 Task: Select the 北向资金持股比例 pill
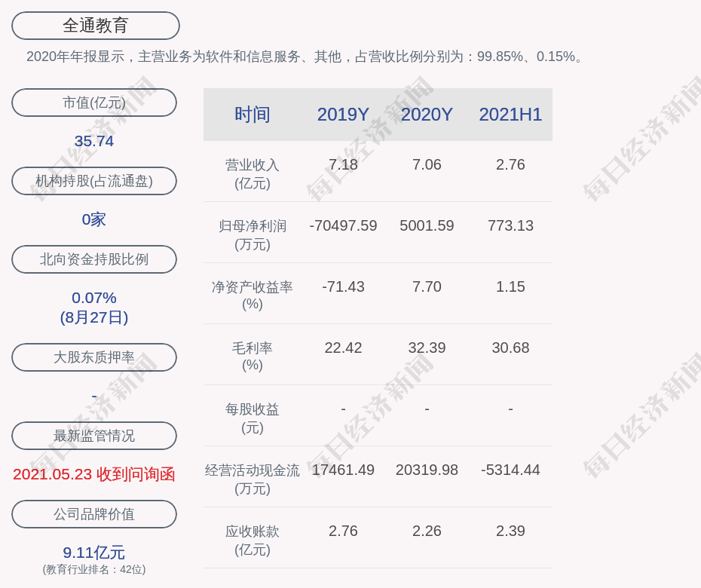tap(94, 259)
